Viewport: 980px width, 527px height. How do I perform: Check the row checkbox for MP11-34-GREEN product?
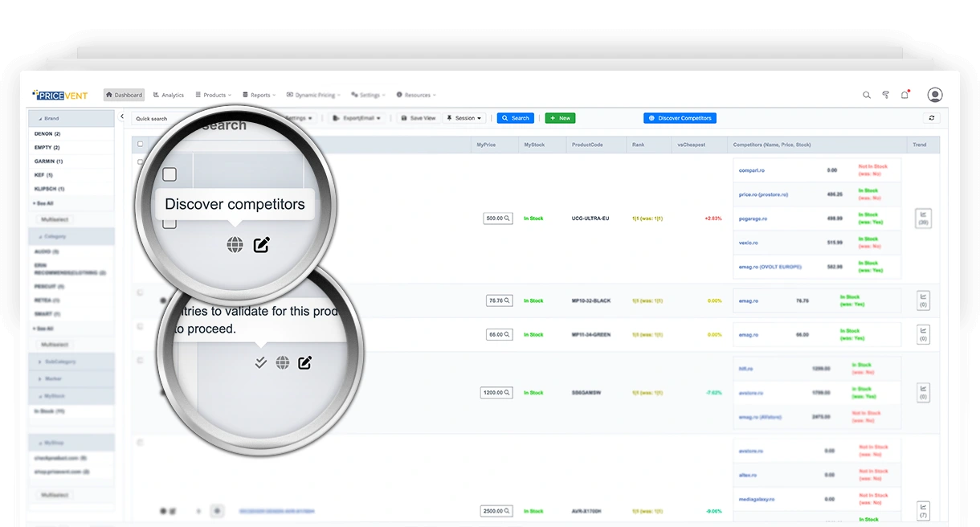pos(141,326)
